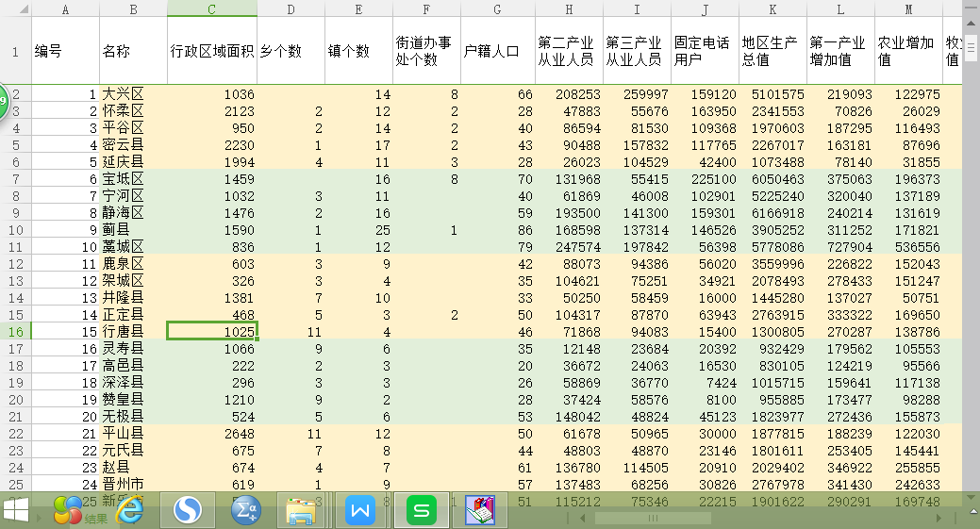Click the 行政区域面积 header cell

pos(211,51)
